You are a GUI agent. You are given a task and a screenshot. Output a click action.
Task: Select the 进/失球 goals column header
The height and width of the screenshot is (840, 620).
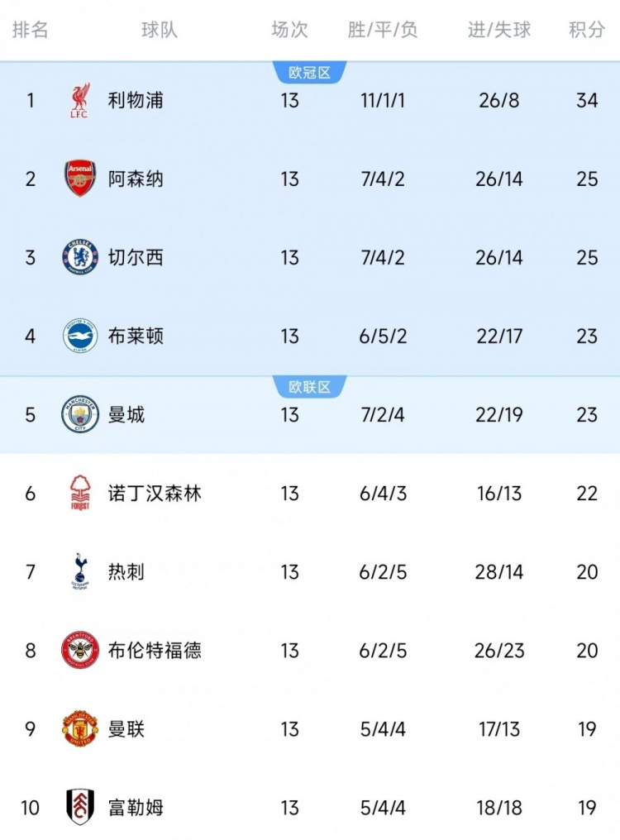pyautogui.click(x=499, y=30)
